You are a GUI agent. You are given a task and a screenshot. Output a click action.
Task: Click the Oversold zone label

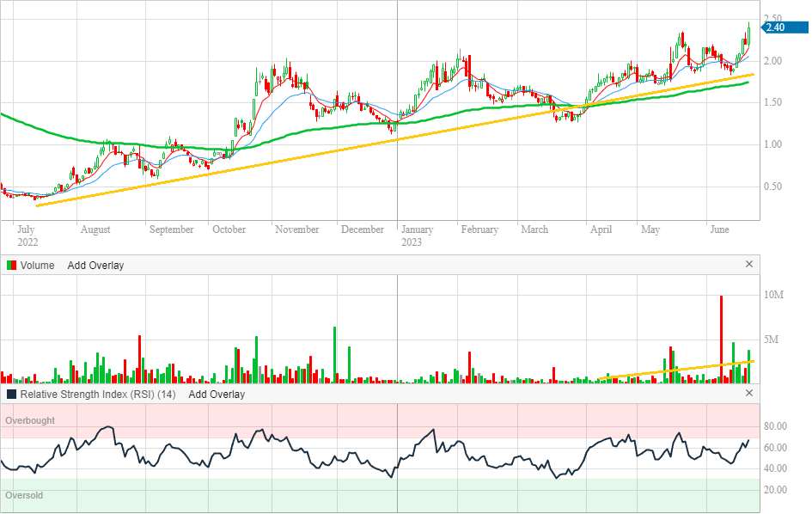click(24, 496)
